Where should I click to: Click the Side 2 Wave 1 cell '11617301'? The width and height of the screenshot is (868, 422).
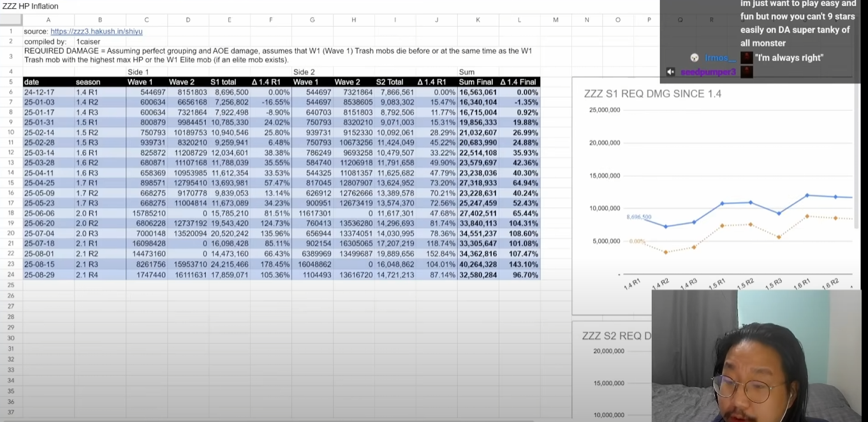point(313,214)
